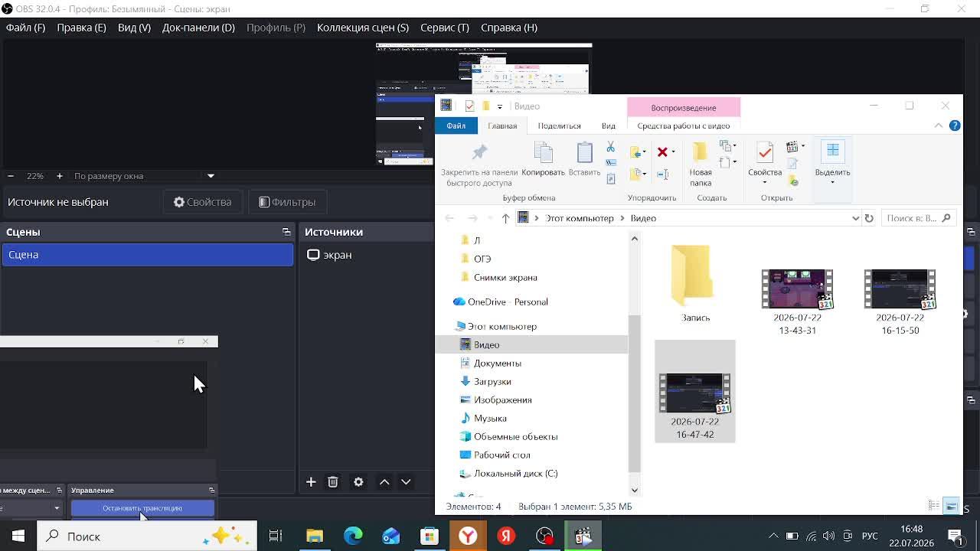Pop out the Управление dock panel
This screenshot has height=551, width=980.
[212, 490]
